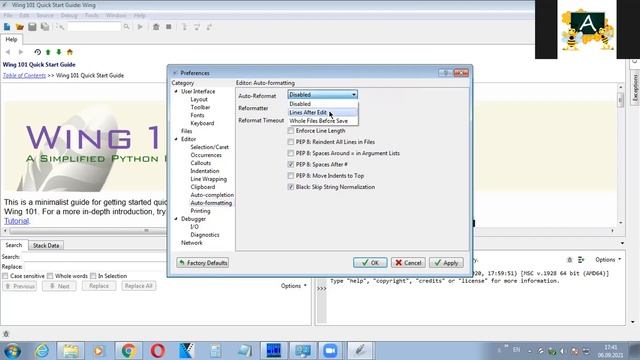Click Cancel in Preferences dialog
Screen dimensions: 640x360
point(408,263)
